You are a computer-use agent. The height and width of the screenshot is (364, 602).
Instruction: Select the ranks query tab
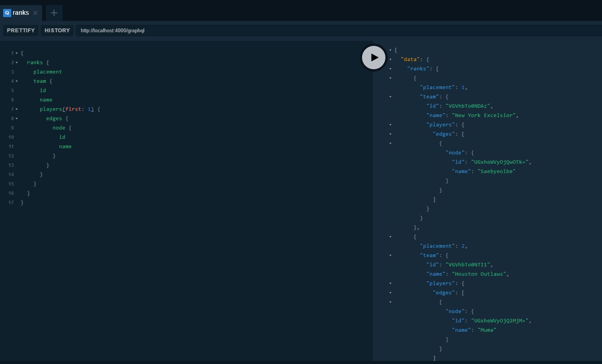coord(21,13)
